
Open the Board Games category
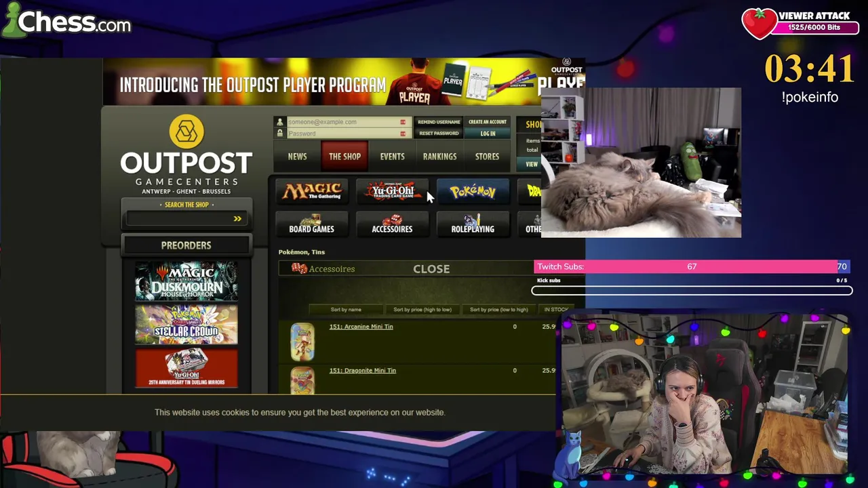[x=311, y=224]
